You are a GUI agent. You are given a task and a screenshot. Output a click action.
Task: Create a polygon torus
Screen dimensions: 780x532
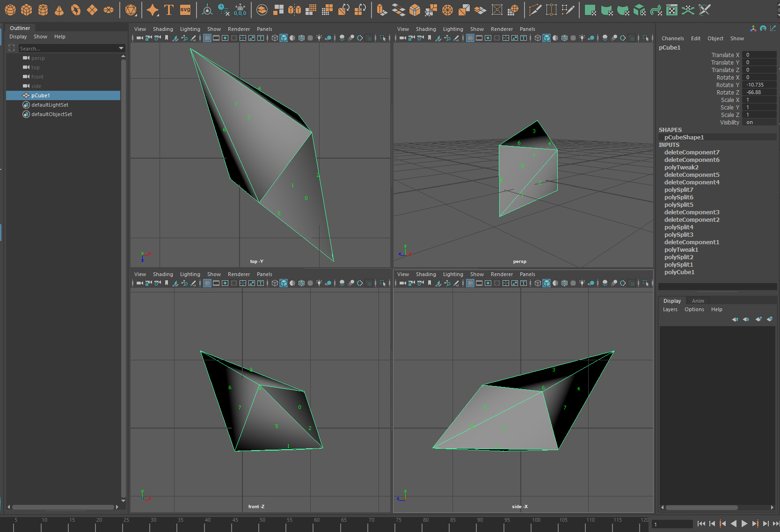(75, 9)
